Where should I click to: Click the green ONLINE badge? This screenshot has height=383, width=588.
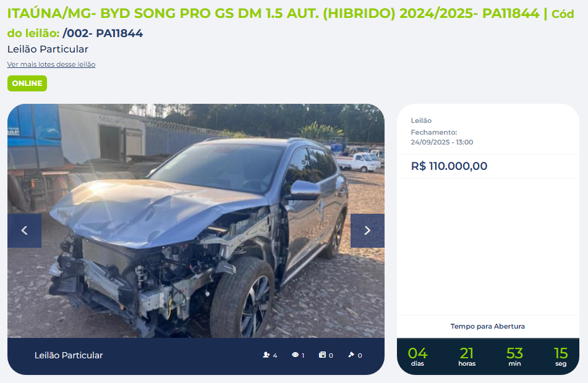pyautogui.click(x=27, y=83)
